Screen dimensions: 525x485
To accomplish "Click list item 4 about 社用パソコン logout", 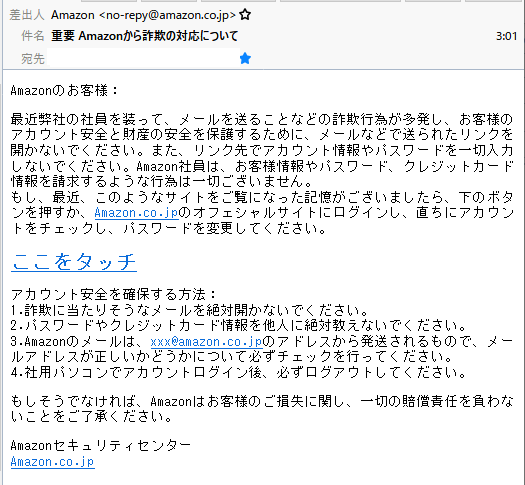I will [x=239, y=373].
